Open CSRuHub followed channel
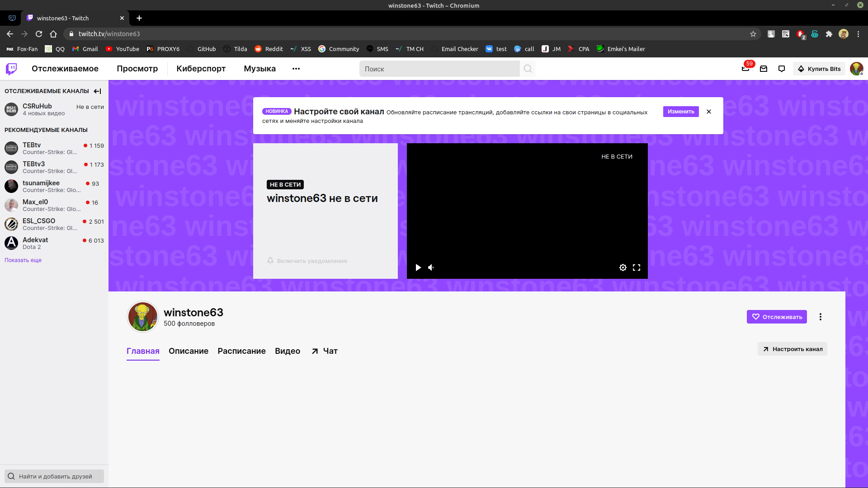The height and width of the screenshot is (488, 868). click(54, 109)
